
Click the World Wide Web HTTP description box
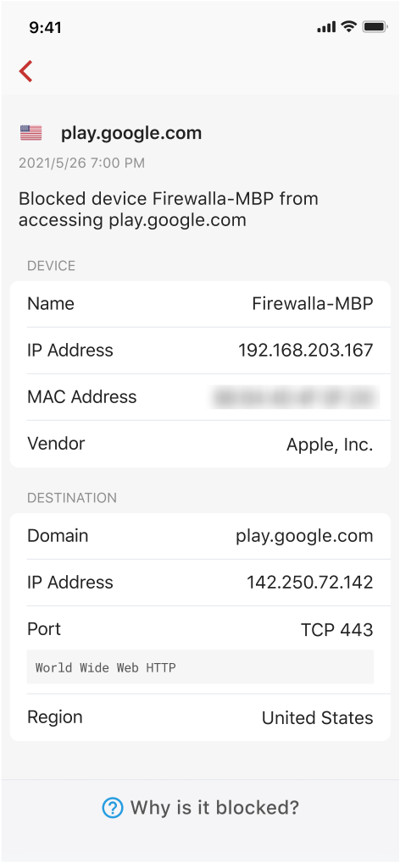(x=200, y=667)
